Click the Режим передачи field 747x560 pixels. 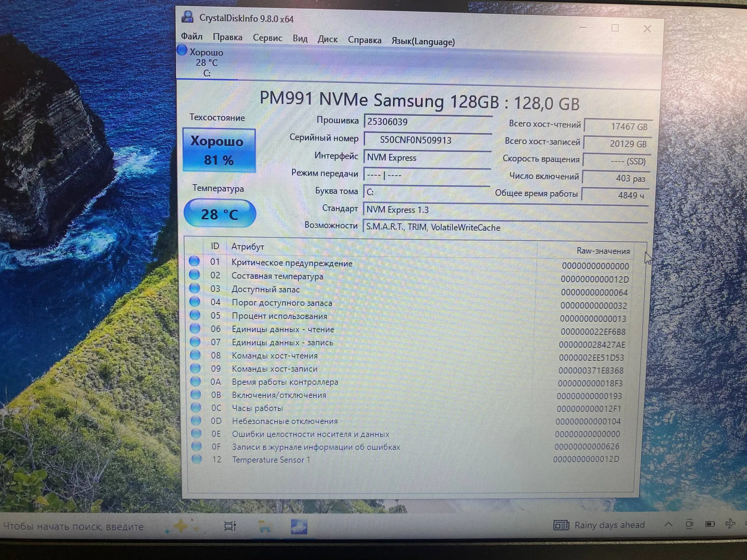[427, 175]
